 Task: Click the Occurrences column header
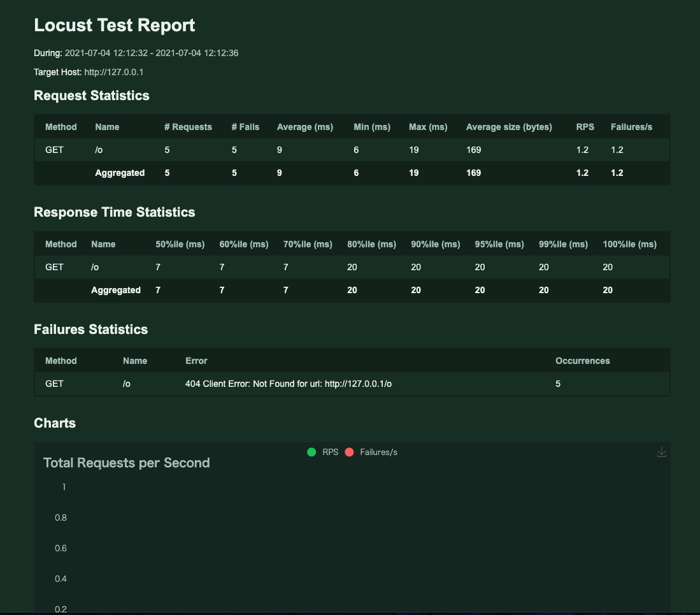(583, 361)
